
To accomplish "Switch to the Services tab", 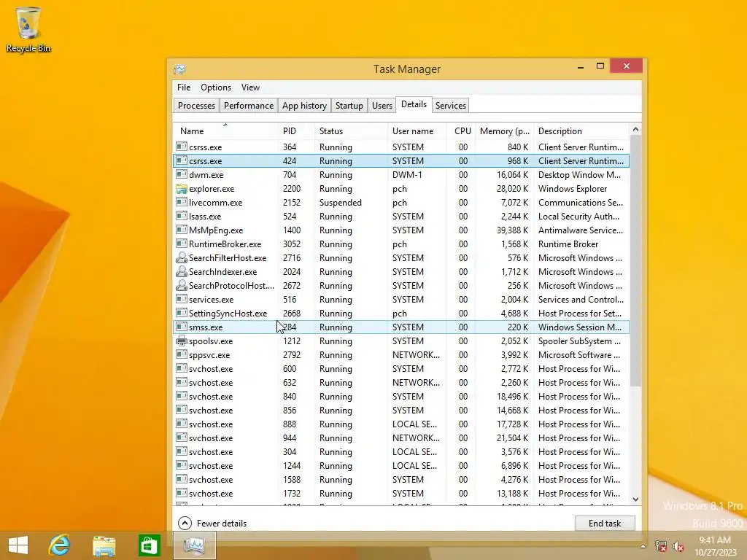I will tap(451, 105).
